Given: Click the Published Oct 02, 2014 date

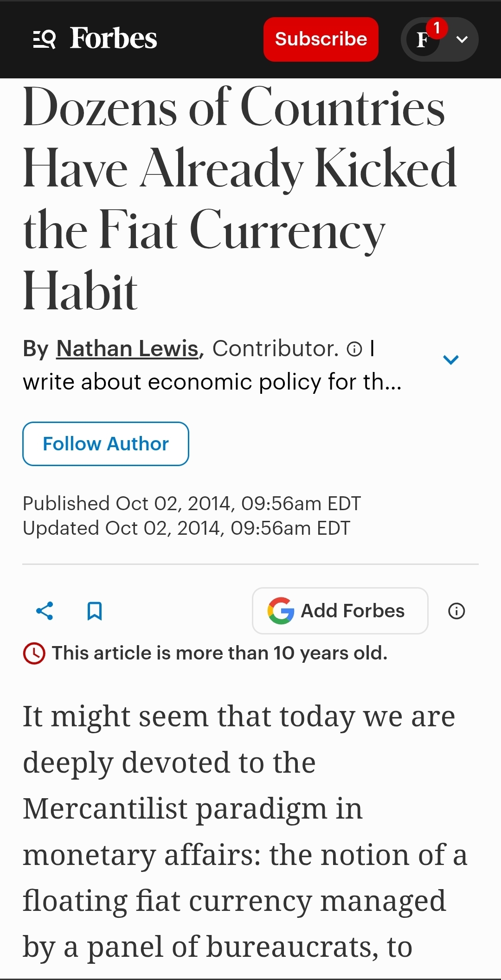Looking at the screenshot, I should pyautogui.click(x=192, y=503).
